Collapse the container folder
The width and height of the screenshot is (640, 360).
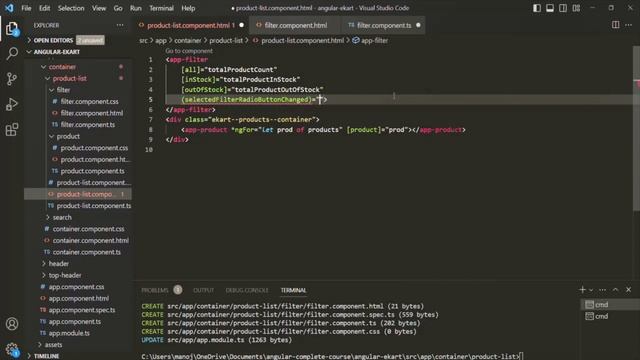pos(62,67)
